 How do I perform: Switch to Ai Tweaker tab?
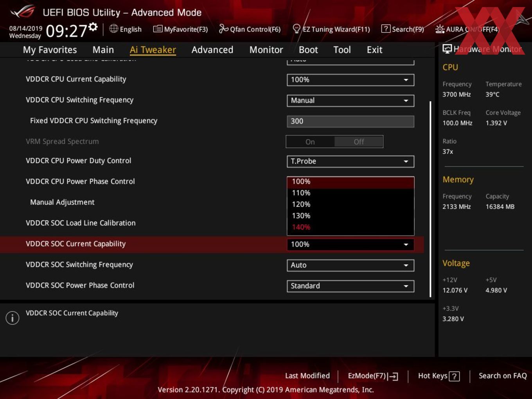pos(153,50)
